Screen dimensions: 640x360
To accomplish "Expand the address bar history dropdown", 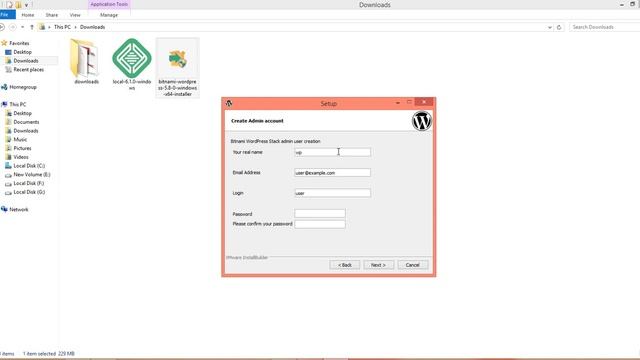I will click(x=549, y=27).
